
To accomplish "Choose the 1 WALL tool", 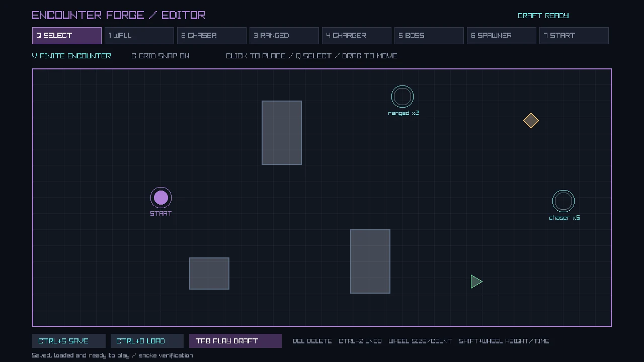I will coord(139,36).
